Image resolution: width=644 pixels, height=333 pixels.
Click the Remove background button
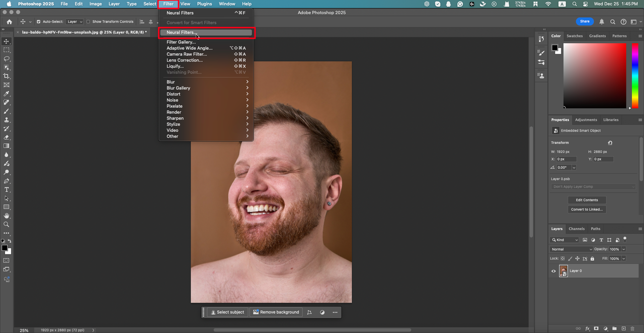(276, 312)
